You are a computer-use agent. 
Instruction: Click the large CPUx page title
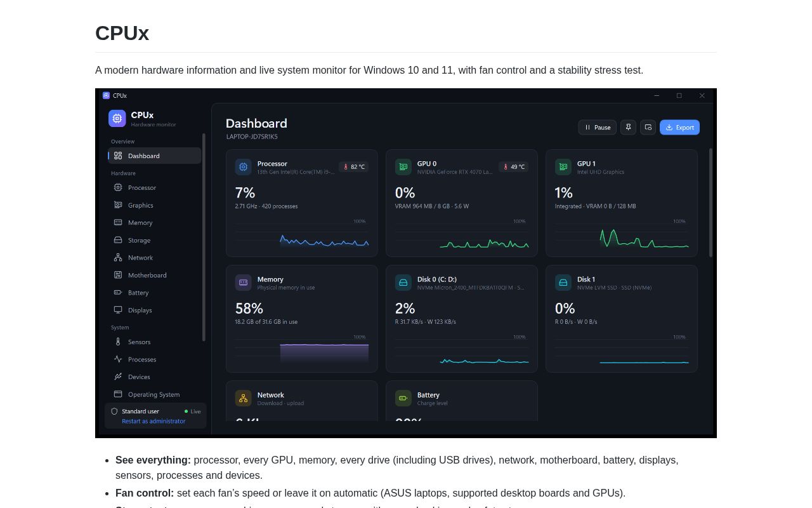point(122,33)
